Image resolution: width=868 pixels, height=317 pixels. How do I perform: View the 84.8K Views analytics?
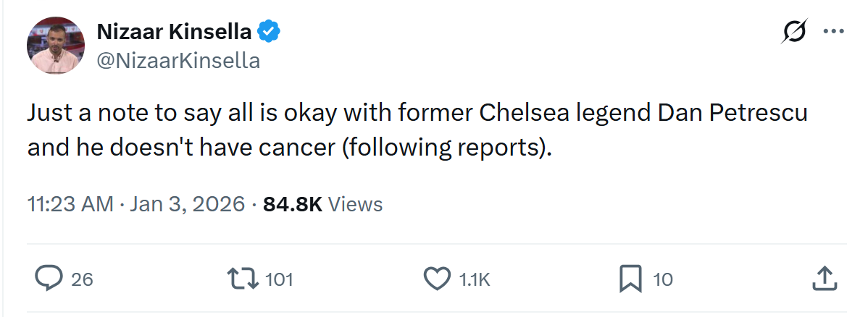point(322,204)
